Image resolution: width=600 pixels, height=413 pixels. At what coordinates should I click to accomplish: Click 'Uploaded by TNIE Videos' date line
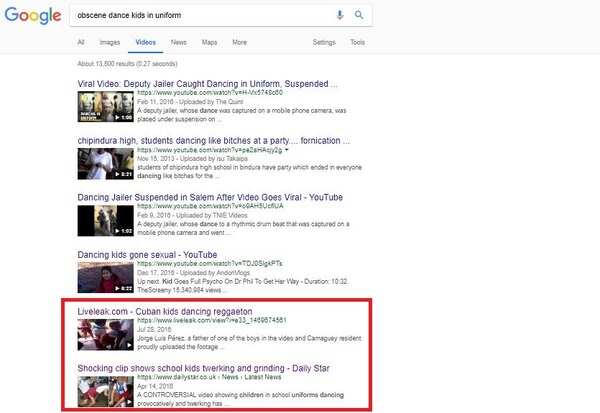(192, 215)
